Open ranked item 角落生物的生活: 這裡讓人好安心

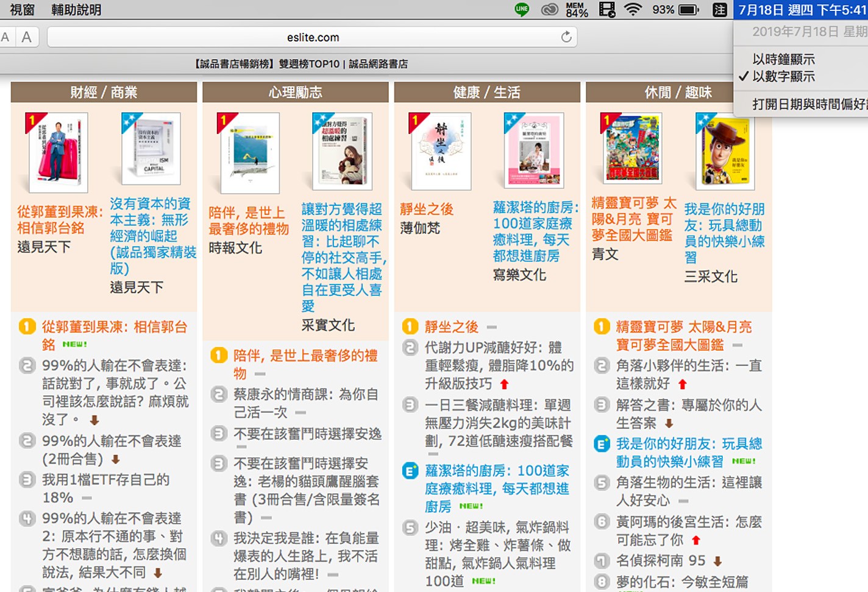[x=689, y=492]
